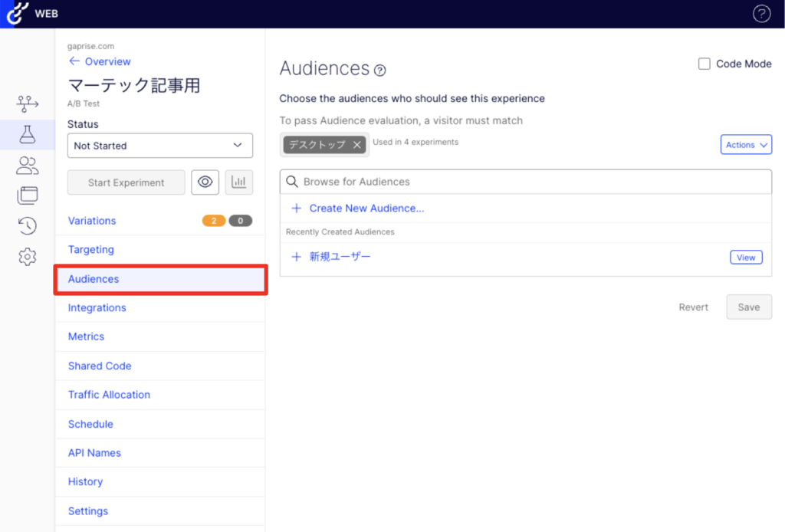Go to the Targeting section
Screen dimensions: 785x532
coord(90,250)
